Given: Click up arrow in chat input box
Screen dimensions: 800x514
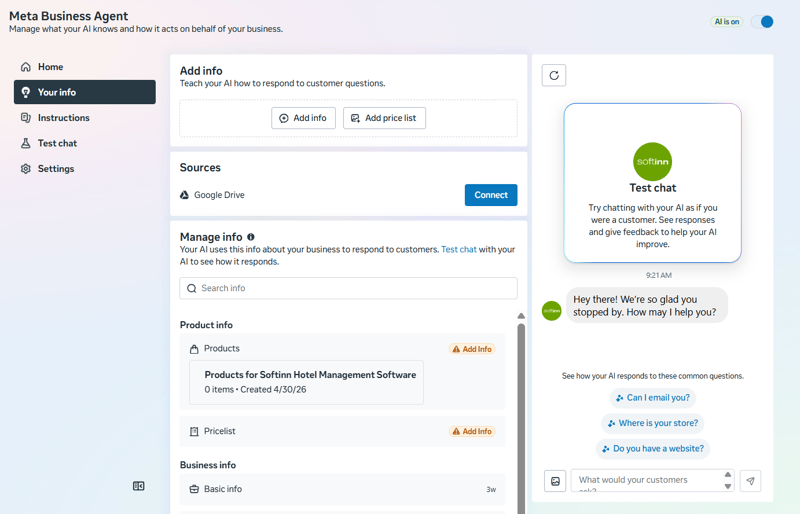Looking at the screenshot, I should click(728, 475).
